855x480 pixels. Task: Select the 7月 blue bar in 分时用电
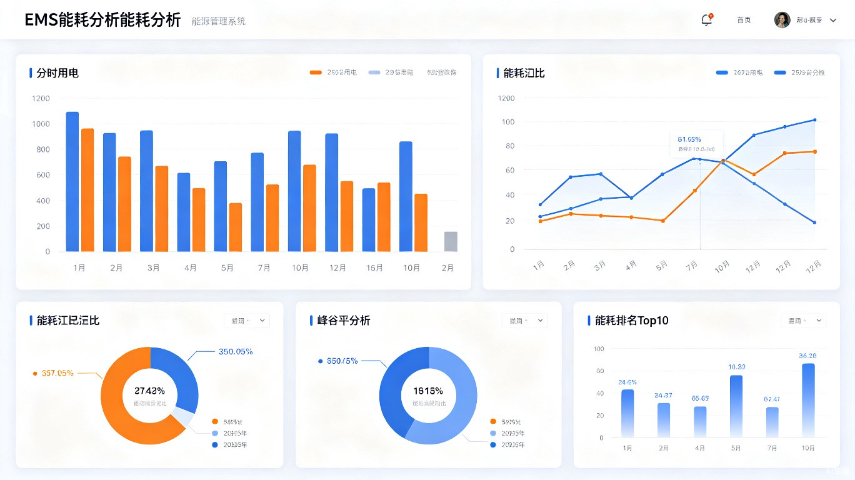(257, 202)
